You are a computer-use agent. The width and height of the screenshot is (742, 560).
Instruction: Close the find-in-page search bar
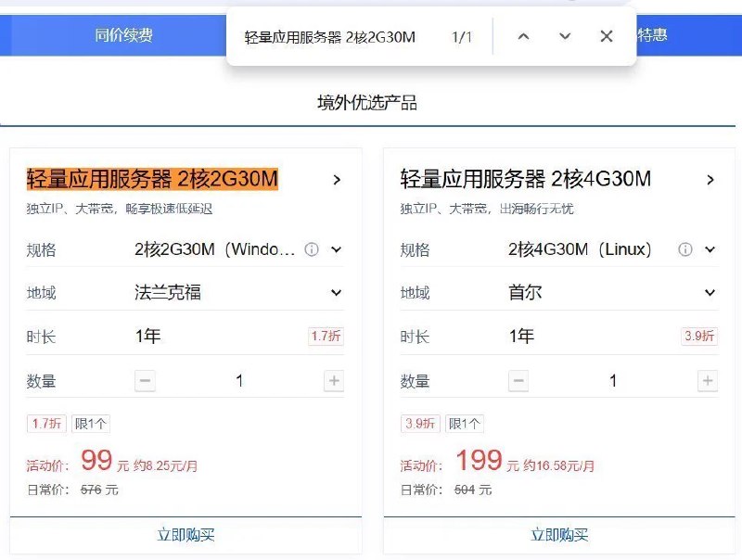click(x=607, y=36)
